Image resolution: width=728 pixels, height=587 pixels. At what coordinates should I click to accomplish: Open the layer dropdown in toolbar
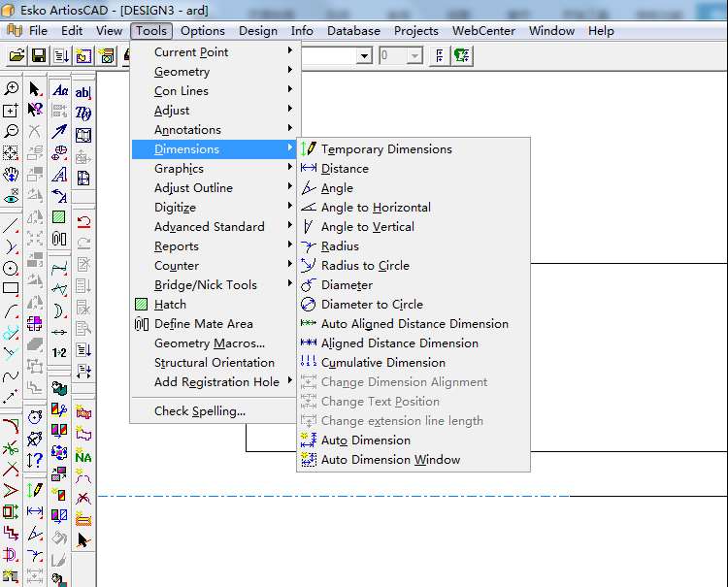(x=364, y=56)
